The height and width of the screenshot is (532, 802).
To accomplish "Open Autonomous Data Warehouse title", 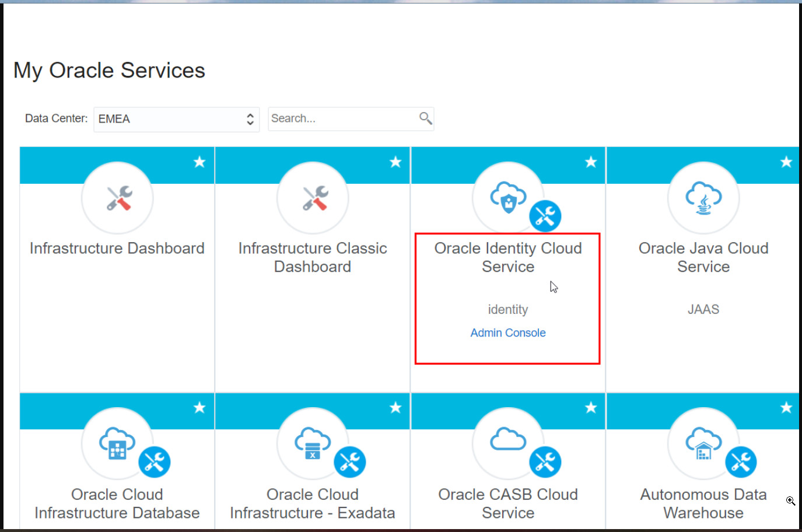I will pyautogui.click(x=703, y=503).
